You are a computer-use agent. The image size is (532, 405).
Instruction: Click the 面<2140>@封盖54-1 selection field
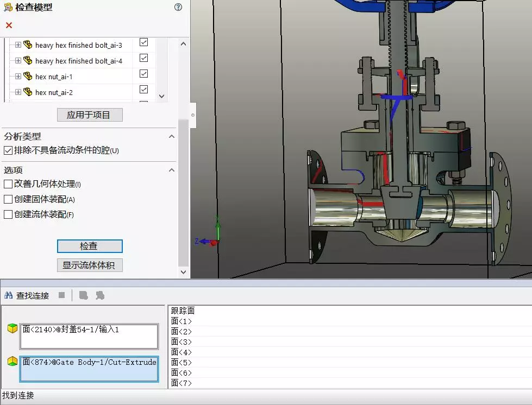[x=89, y=336]
